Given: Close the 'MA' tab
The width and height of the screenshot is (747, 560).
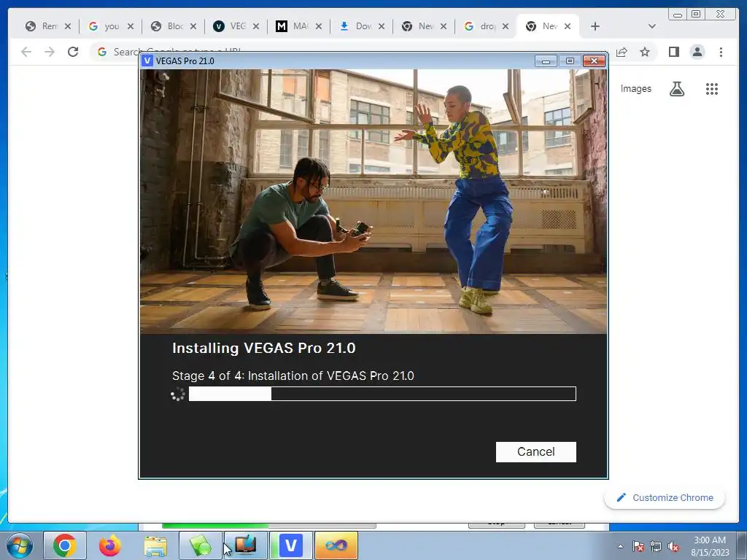Looking at the screenshot, I should [x=319, y=26].
